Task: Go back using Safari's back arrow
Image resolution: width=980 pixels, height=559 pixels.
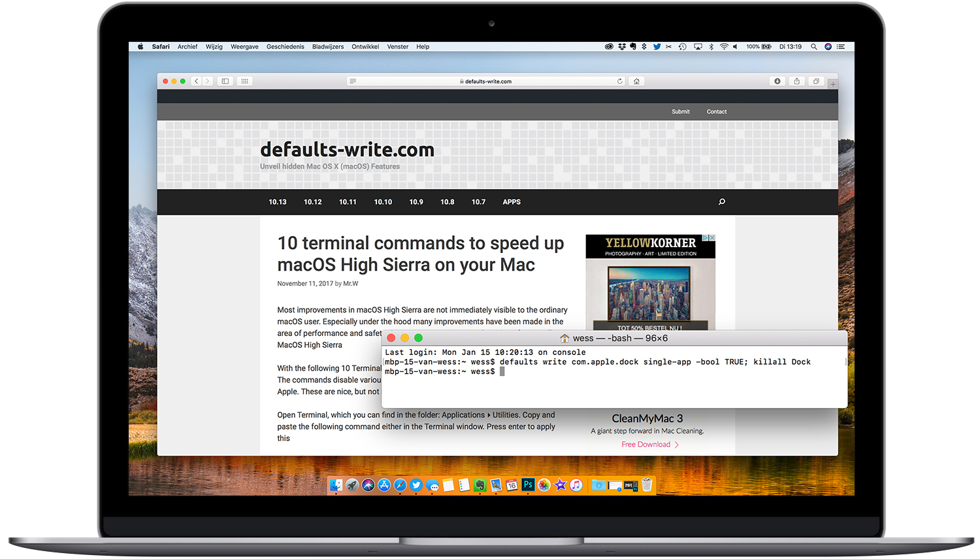Action: [196, 81]
